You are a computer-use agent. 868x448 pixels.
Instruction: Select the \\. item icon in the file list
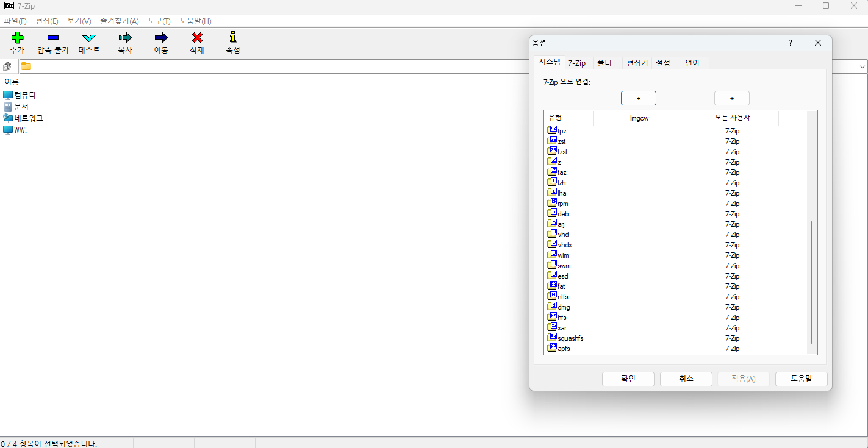pos(8,130)
